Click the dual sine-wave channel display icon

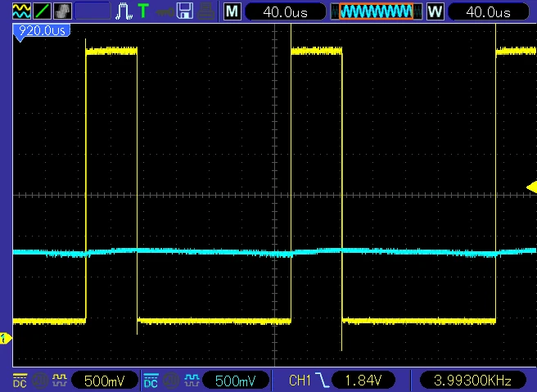[x=21, y=11]
